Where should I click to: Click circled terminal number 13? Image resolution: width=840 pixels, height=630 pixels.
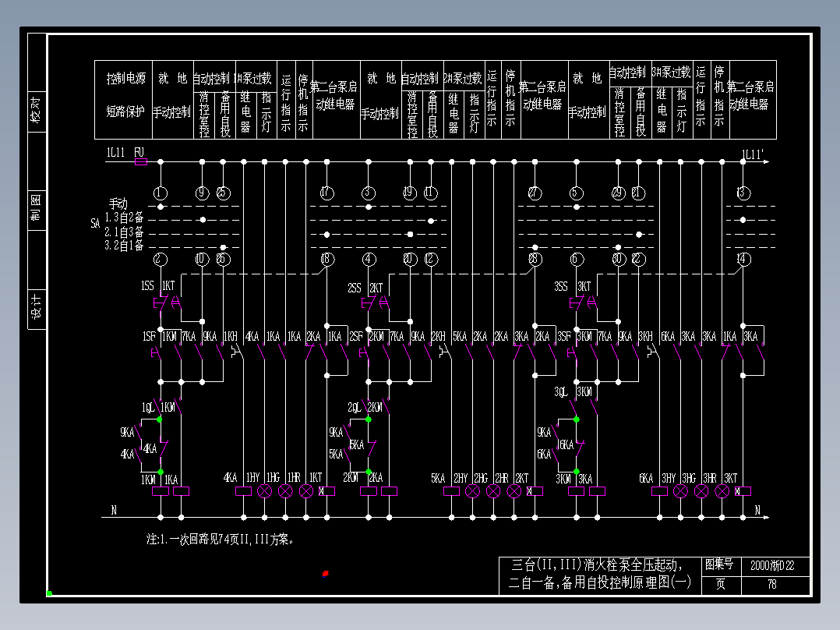click(x=743, y=193)
